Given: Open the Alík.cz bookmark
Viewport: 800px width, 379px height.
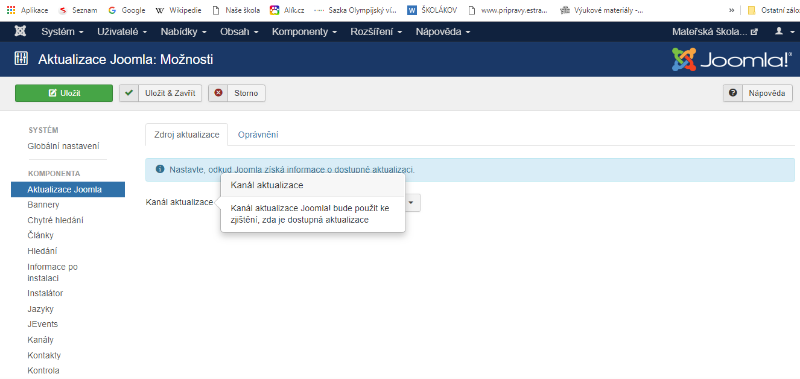Looking at the screenshot, I should (287, 10).
